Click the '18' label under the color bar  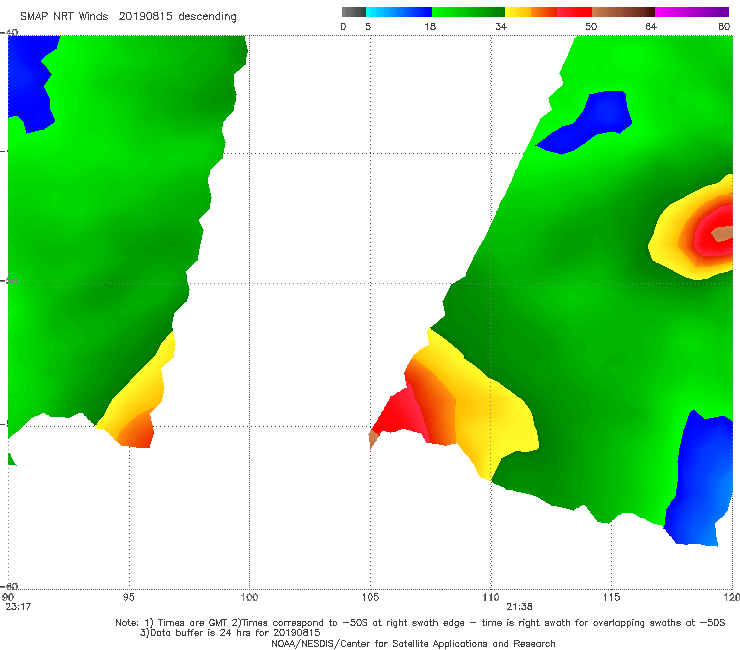[430, 27]
